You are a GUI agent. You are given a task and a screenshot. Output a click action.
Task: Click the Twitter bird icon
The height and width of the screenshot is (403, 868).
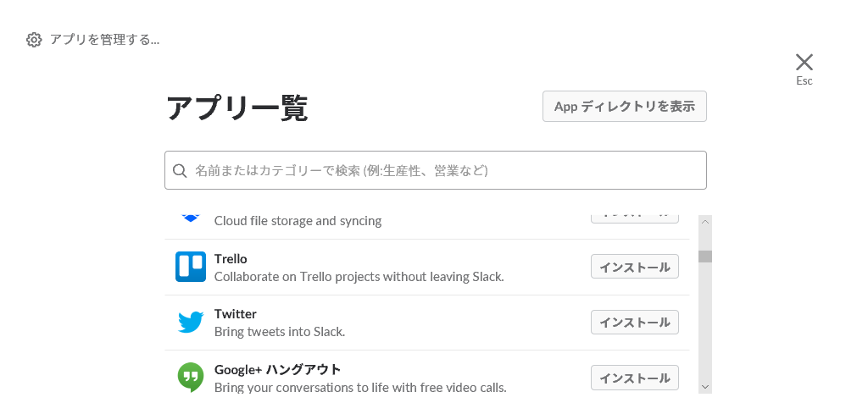(191, 323)
